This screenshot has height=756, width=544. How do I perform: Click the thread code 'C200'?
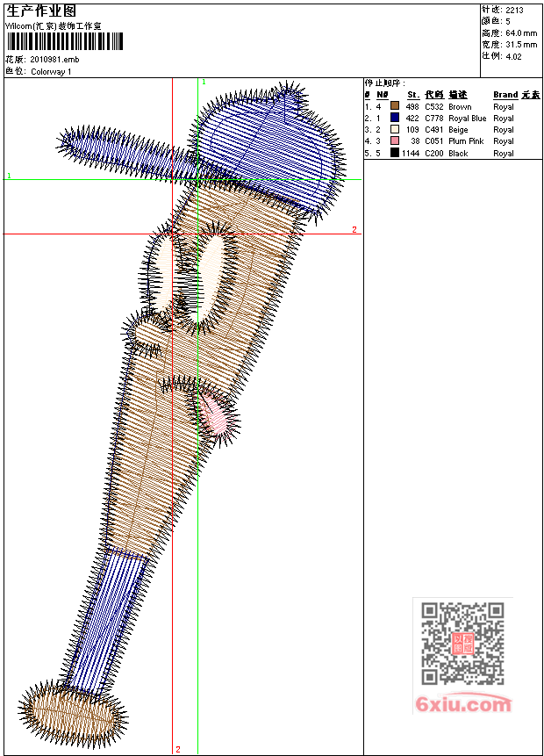click(x=434, y=154)
